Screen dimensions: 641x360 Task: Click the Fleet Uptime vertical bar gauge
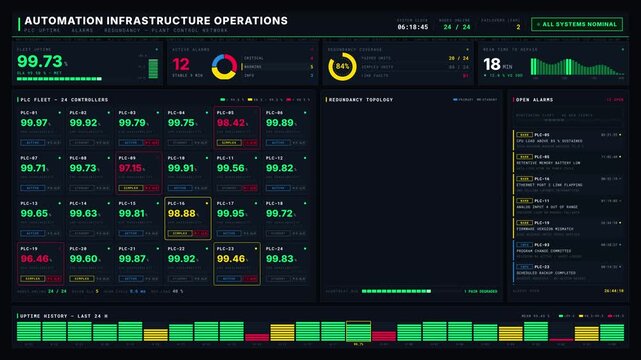pos(153,69)
